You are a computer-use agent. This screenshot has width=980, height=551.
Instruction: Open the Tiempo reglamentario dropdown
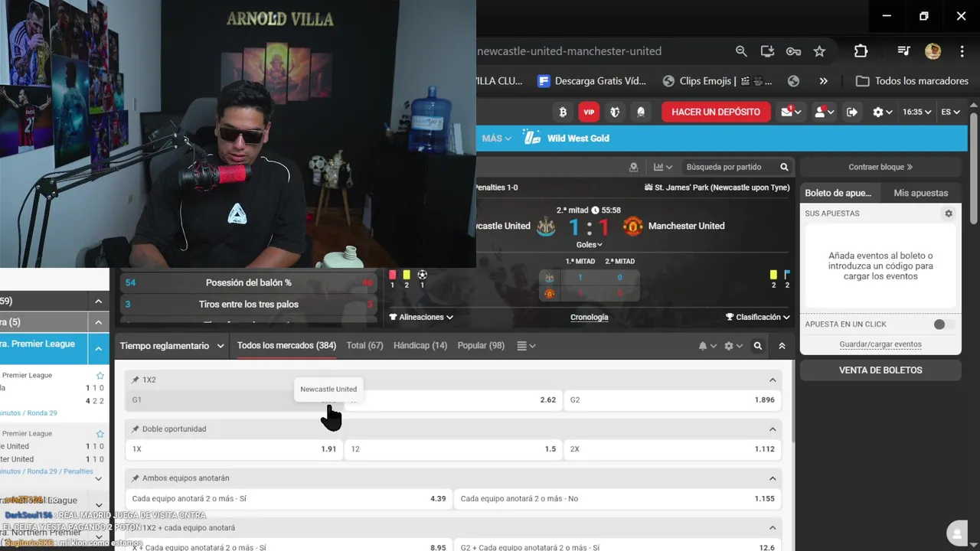click(x=171, y=346)
